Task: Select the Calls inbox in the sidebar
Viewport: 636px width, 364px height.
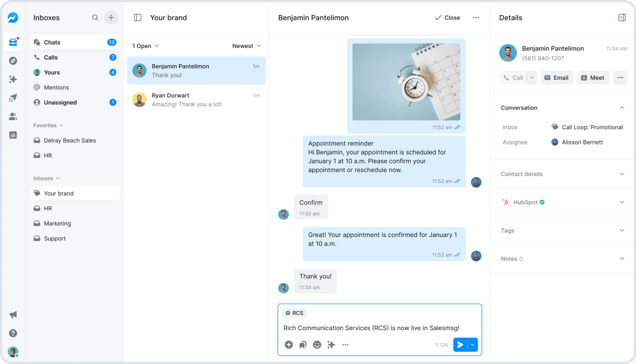Action: tap(52, 57)
